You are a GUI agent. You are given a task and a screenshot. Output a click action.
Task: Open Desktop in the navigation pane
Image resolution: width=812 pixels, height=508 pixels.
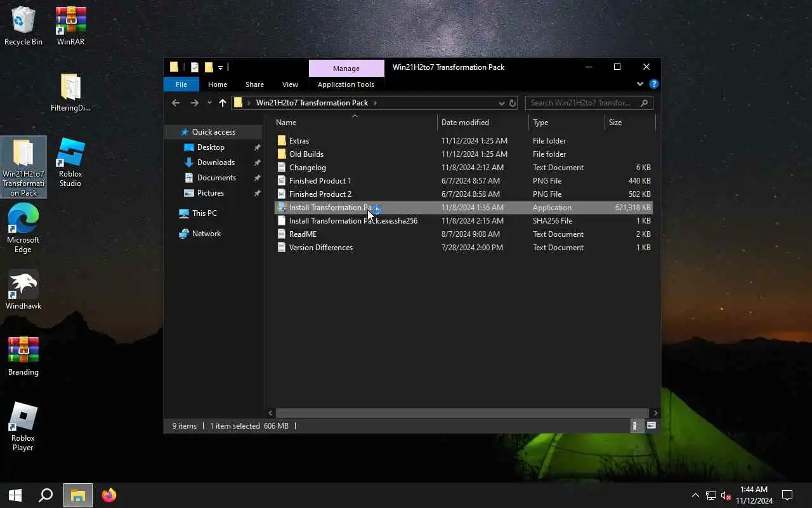[x=211, y=147]
